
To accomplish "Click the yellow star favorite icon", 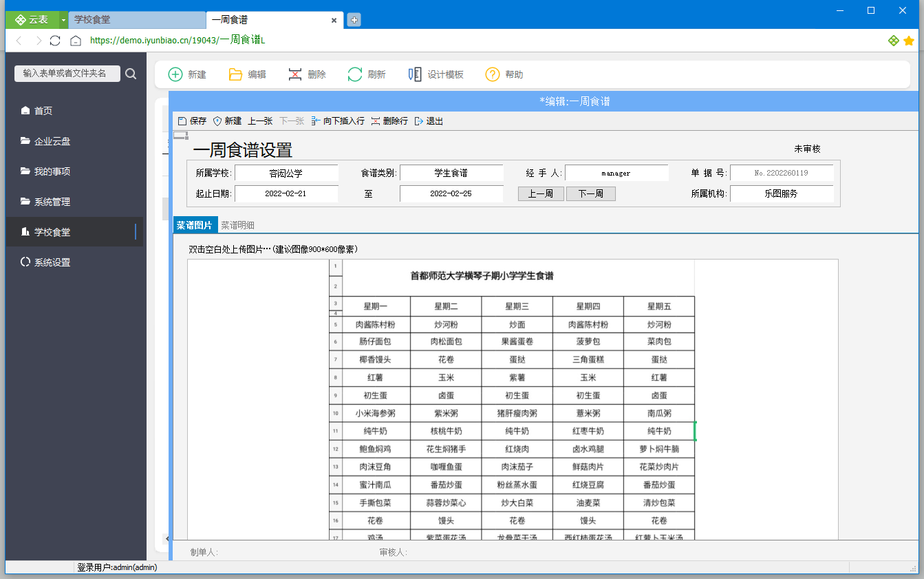I will pyautogui.click(x=909, y=41).
